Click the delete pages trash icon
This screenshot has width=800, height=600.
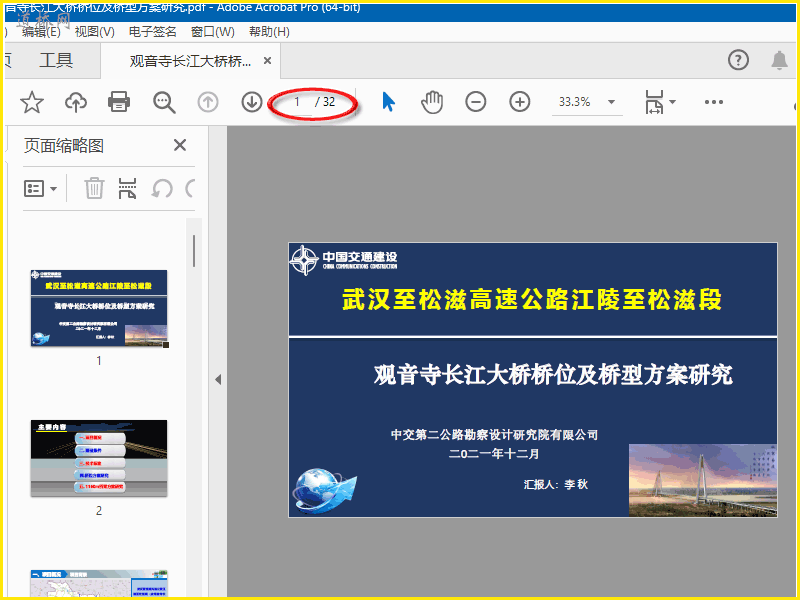click(94, 188)
